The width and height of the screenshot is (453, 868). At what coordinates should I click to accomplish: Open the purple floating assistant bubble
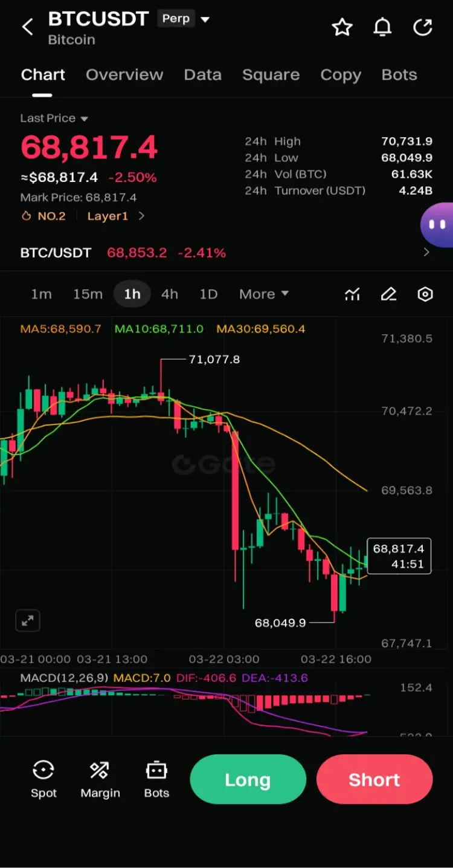(x=437, y=225)
